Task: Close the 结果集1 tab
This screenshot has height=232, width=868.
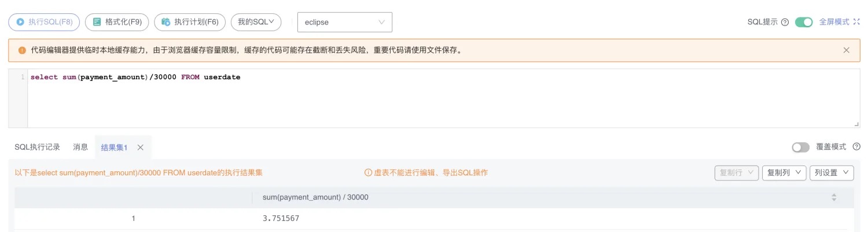Action: point(140,148)
